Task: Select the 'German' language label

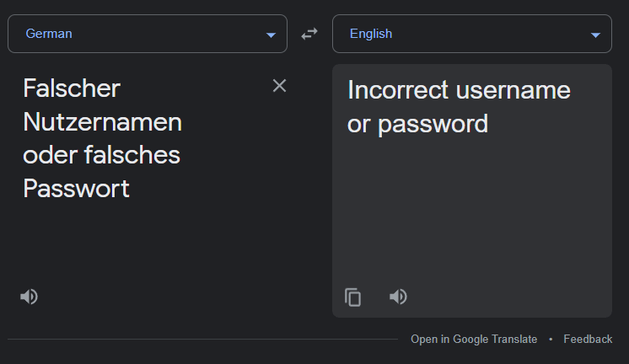Action: (49, 34)
